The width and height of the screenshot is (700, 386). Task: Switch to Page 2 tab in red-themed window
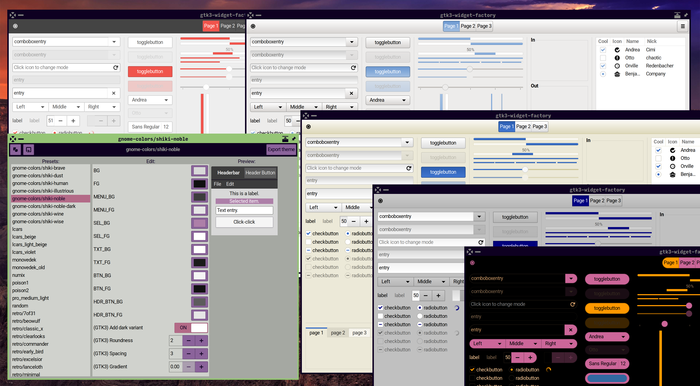tap(228, 26)
